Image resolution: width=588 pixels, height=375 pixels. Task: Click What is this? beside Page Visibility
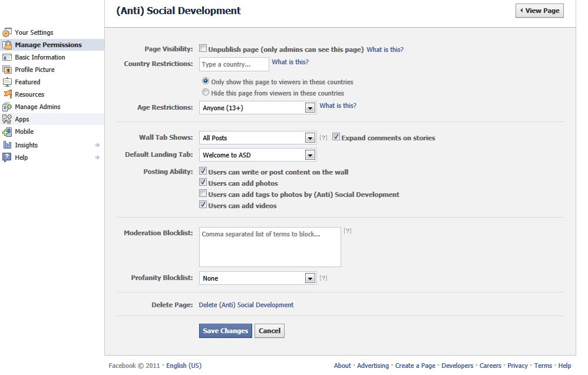tap(385, 50)
